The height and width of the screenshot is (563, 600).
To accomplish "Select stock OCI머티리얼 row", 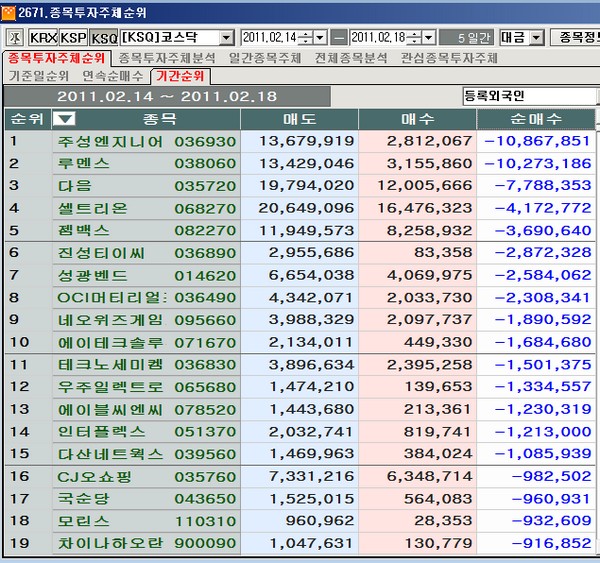I will 300,297.
